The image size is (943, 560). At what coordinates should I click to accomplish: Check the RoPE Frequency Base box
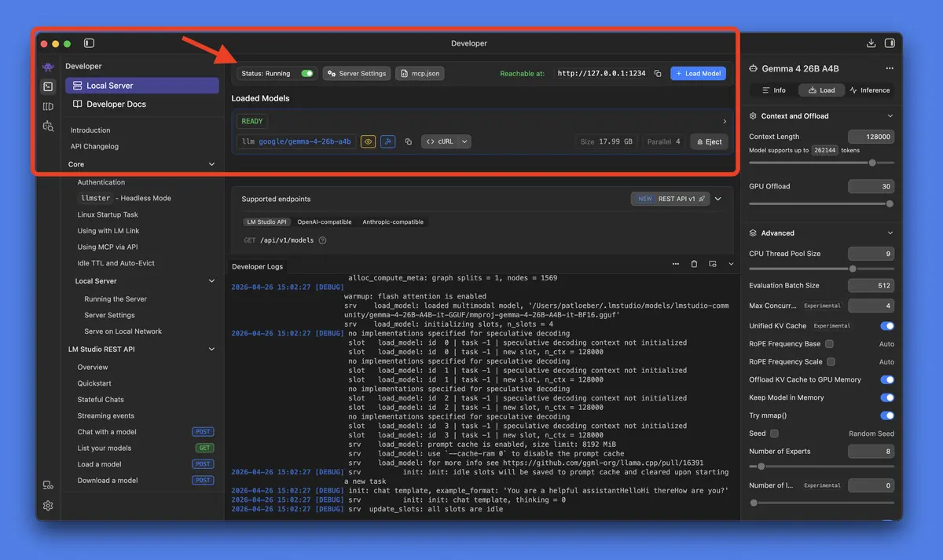[830, 343]
